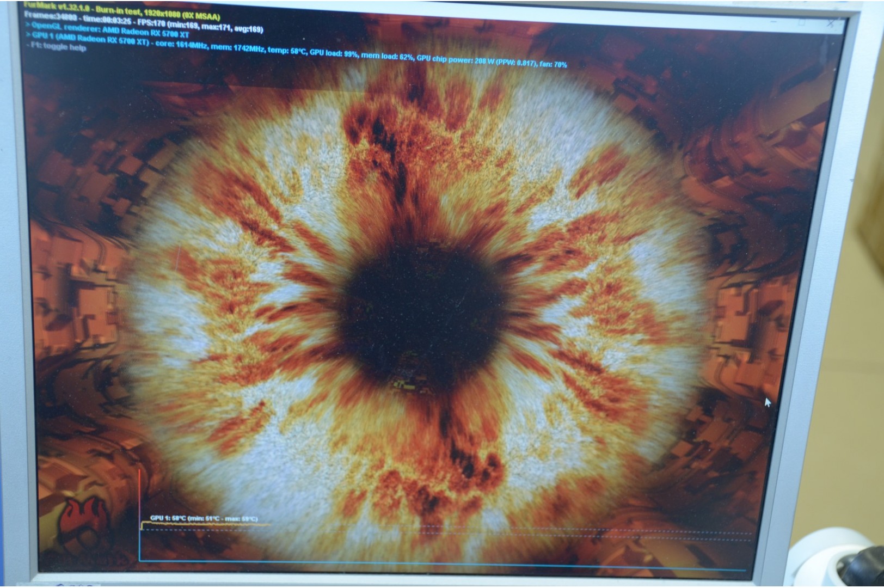Click the 'GPU chip power: 208 W' readout
The height and width of the screenshot is (588, 884).
coord(455,59)
